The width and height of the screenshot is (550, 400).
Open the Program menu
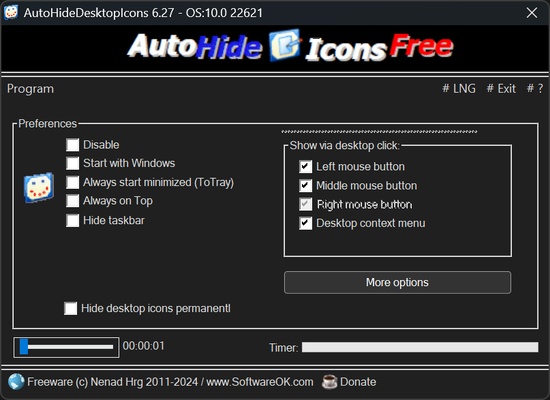[31, 89]
